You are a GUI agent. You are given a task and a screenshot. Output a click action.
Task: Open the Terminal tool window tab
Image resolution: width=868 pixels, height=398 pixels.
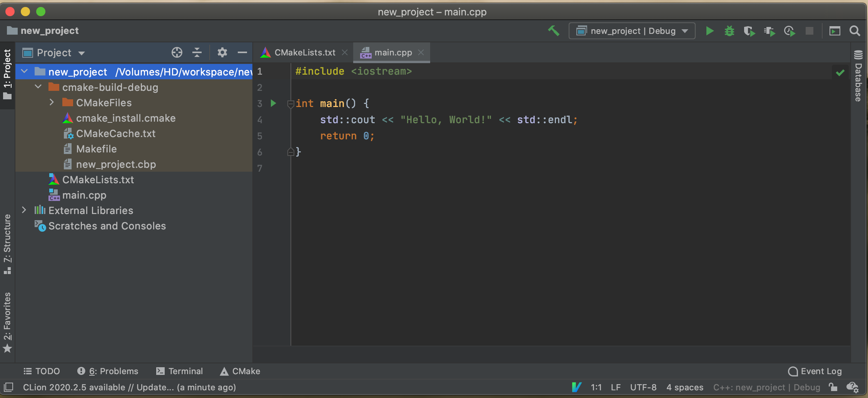180,371
